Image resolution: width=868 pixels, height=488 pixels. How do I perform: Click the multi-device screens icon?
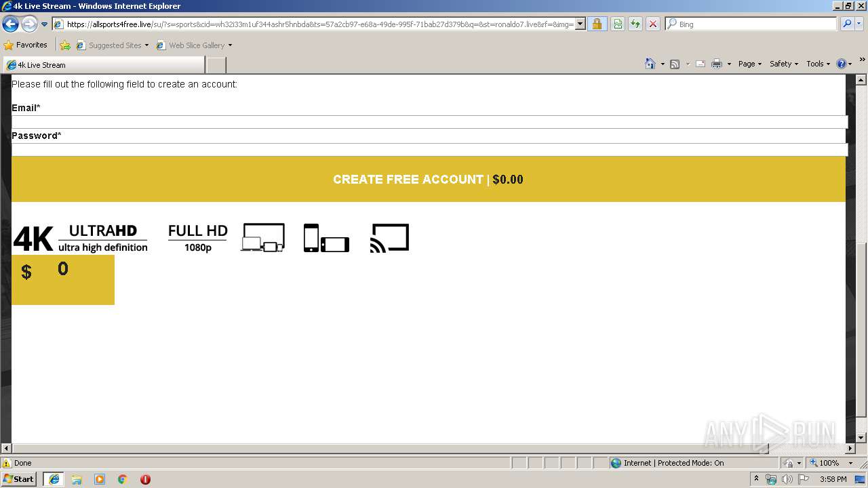(262, 238)
